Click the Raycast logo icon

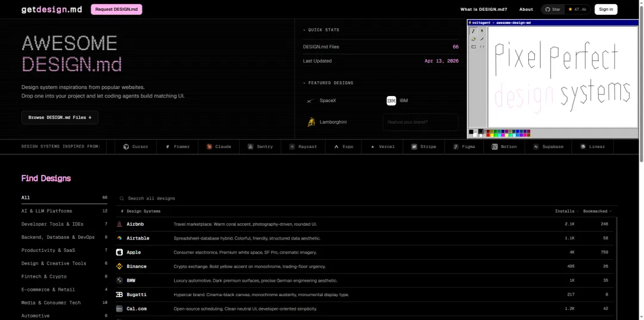click(x=292, y=146)
